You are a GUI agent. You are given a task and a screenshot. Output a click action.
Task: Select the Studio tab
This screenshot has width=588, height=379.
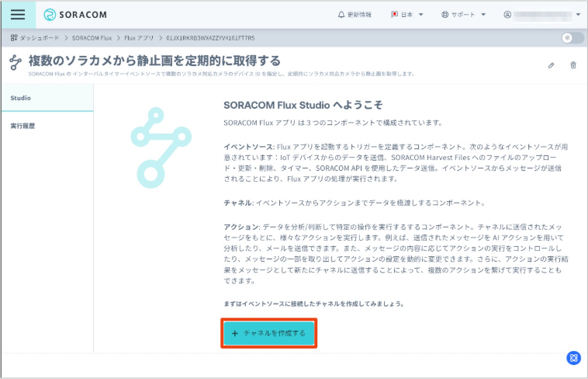coord(47,98)
